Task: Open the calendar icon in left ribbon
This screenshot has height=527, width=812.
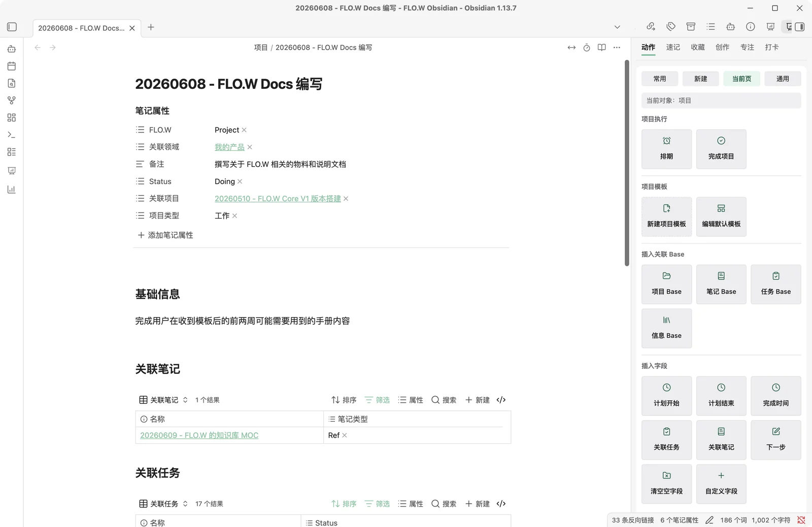Action: pos(12,66)
